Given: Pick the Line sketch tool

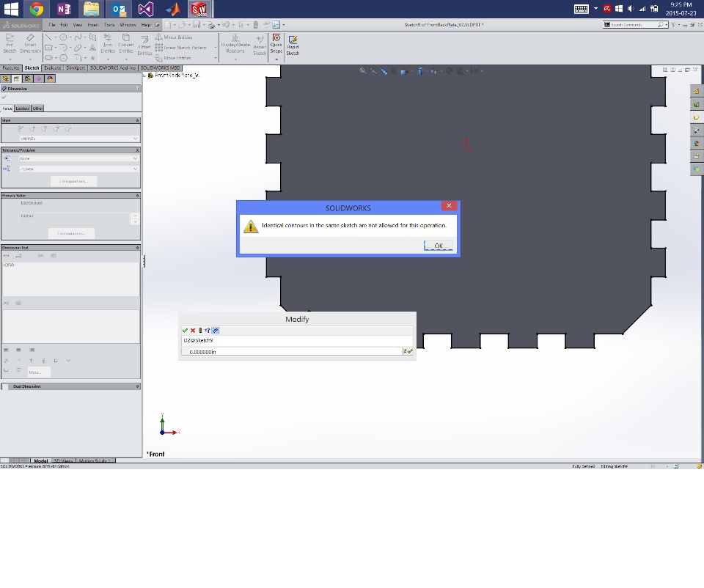Looking at the screenshot, I should 48,37.
